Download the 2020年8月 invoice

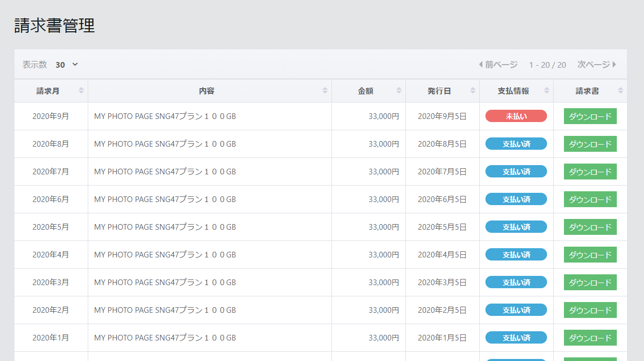click(x=590, y=144)
